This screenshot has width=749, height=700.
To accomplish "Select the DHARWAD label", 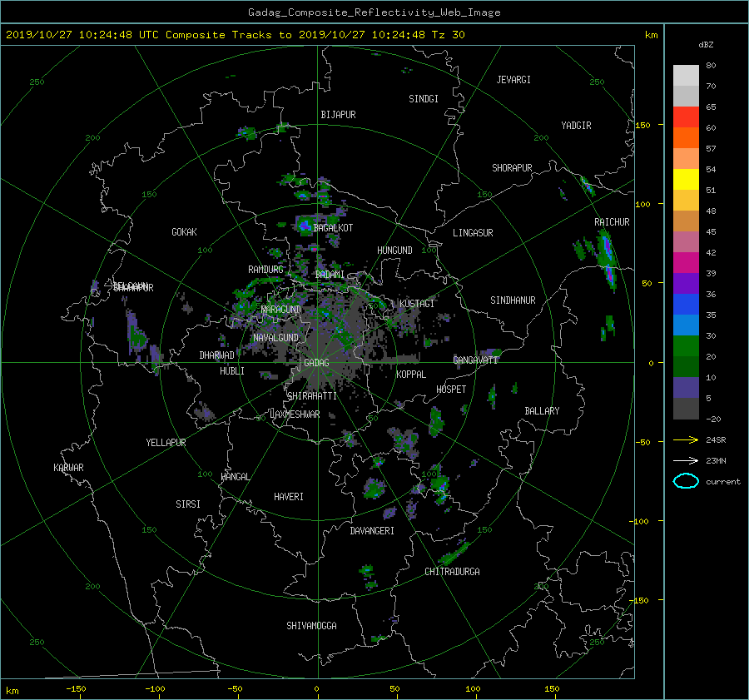I will tap(217, 355).
